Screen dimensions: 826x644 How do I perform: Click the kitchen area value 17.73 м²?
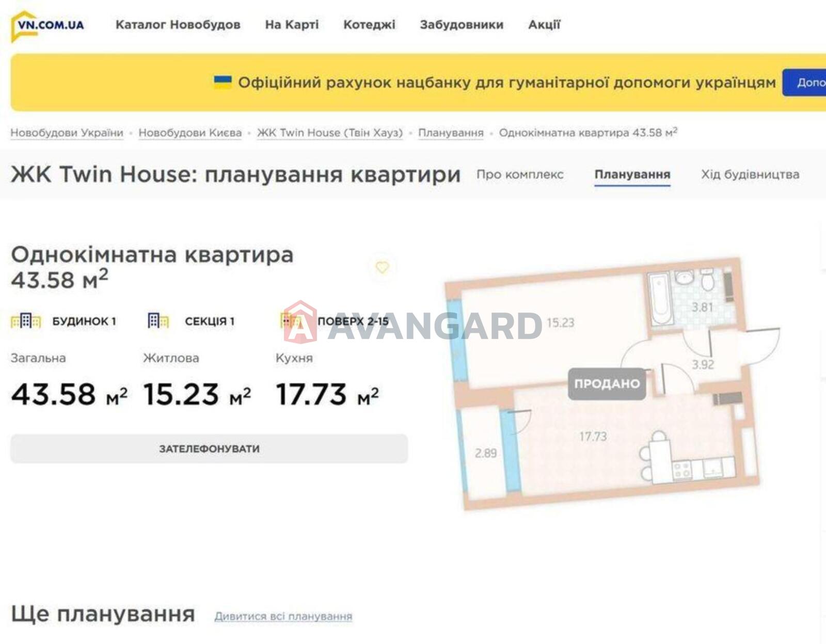327,394
